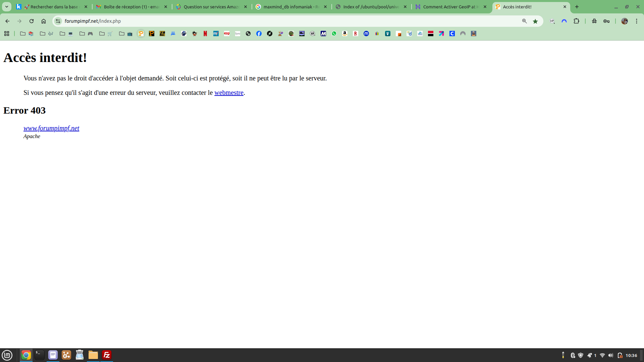The width and height of the screenshot is (644, 362).
Task: Open the WhatsApp bookmark icon
Action: [x=334, y=34]
